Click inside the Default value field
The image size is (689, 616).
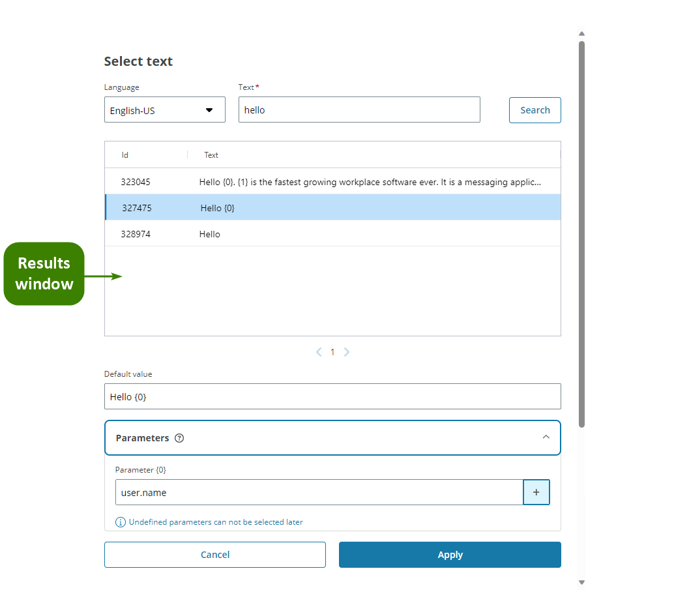332,396
